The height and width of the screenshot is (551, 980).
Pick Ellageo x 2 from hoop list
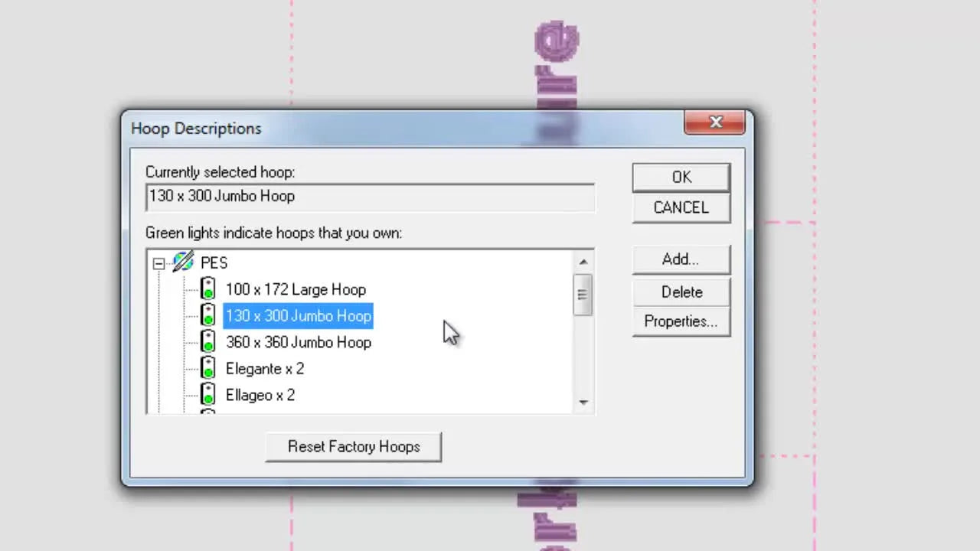point(260,395)
